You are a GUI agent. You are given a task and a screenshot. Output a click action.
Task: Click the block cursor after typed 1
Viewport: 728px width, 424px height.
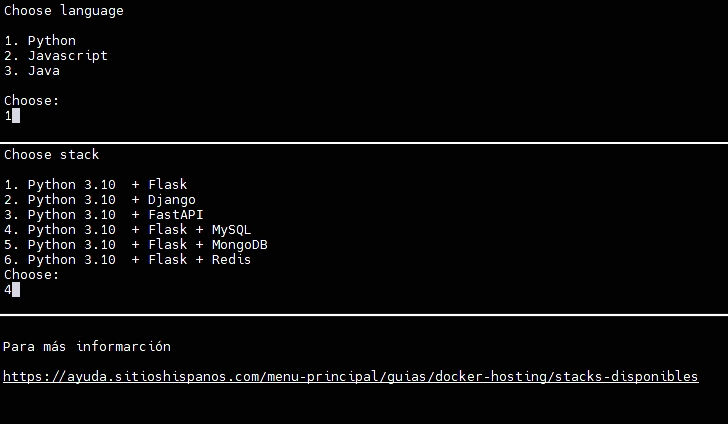pos(16,116)
